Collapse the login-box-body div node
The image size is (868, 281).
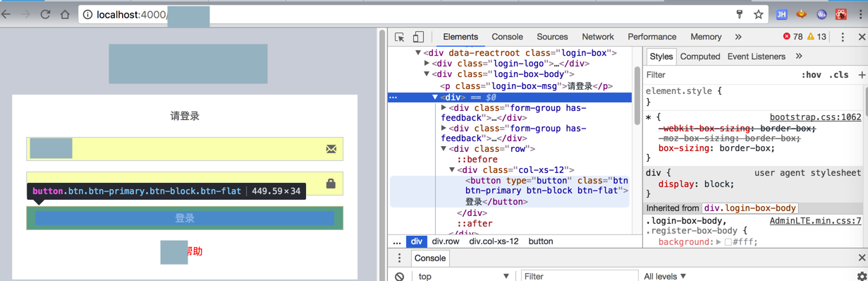point(427,74)
